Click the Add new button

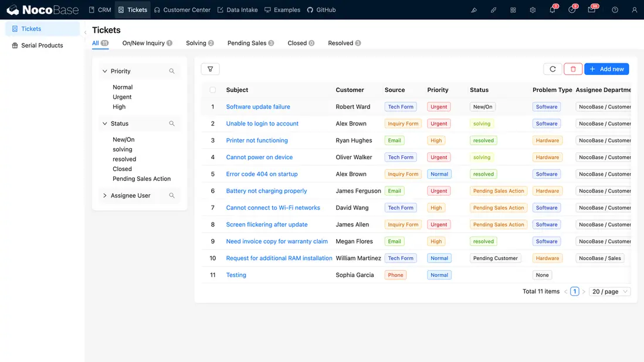point(606,69)
